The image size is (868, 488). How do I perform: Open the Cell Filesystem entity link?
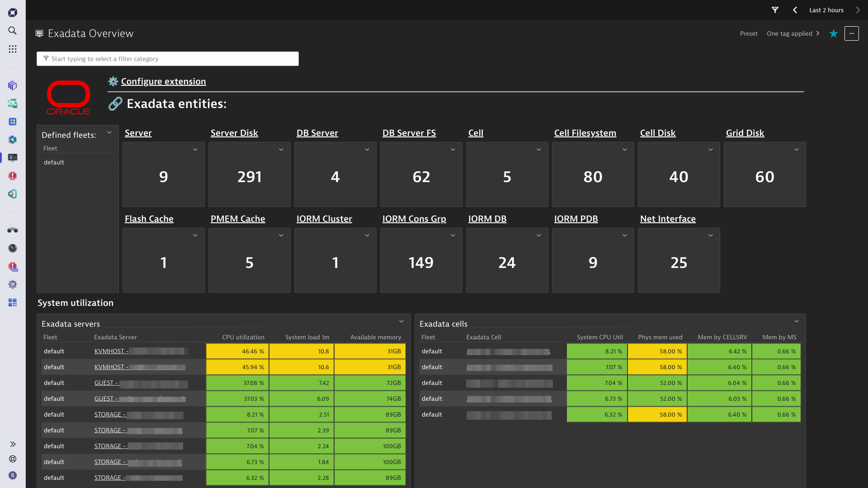click(585, 133)
